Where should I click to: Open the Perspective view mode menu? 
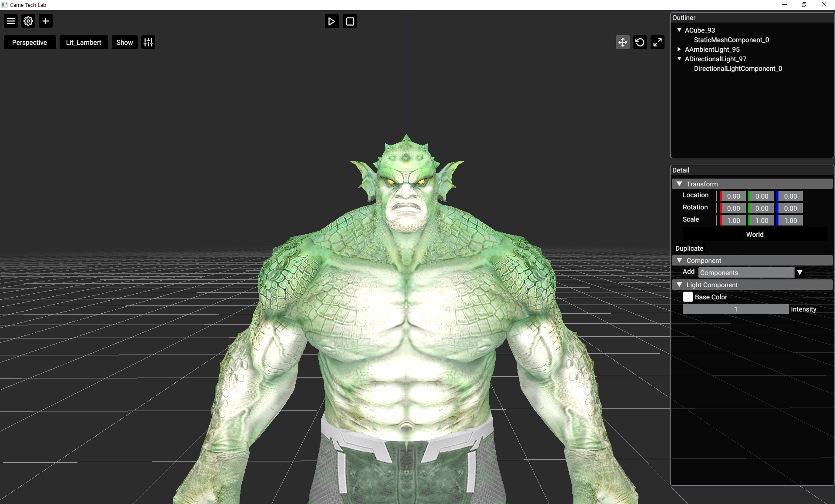(x=30, y=42)
